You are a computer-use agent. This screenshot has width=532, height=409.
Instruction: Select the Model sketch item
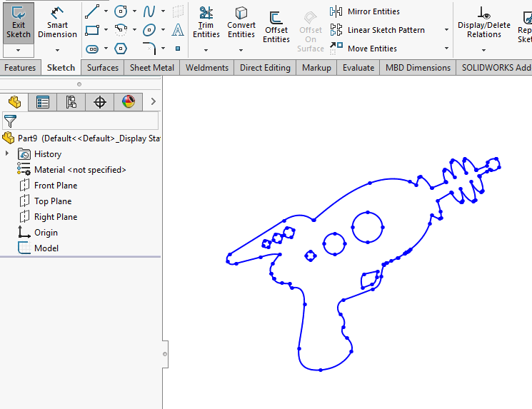(39, 248)
